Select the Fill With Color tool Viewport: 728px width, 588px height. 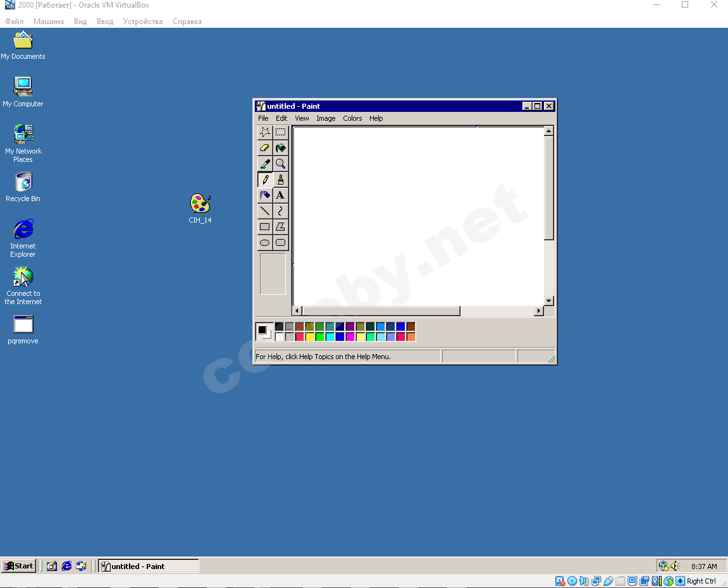click(280, 147)
